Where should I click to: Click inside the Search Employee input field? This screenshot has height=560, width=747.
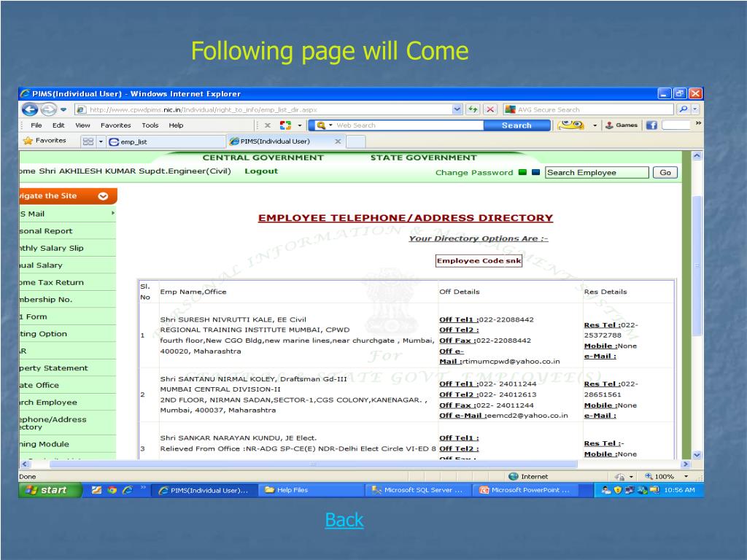coord(598,172)
